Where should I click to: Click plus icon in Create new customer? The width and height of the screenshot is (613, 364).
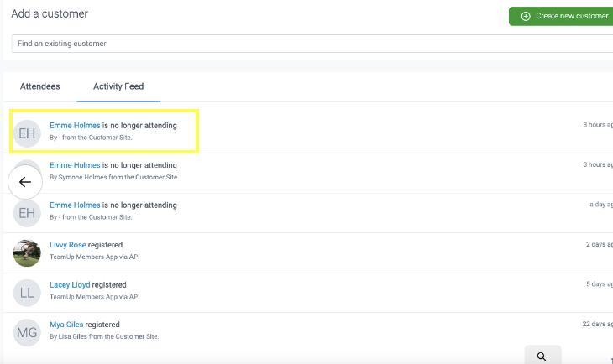[526, 16]
